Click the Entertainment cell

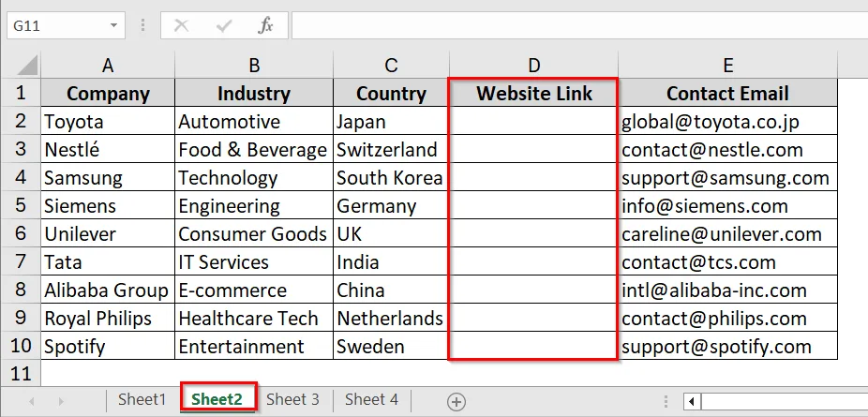[x=254, y=347]
